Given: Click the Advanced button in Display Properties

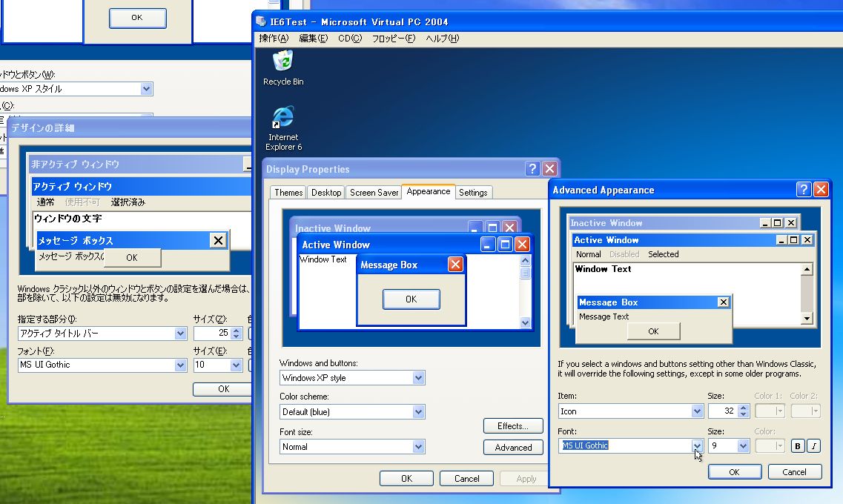Looking at the screenshot, I should click(x=513, y=448).
